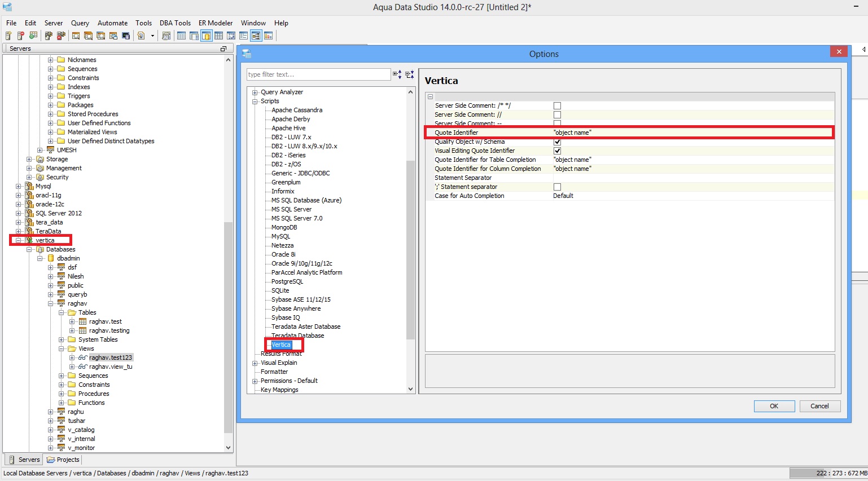This screenshot has width=868, height=481.
Task: Click the highlighted tree-diagram toolbar icon
Action: 256,36
